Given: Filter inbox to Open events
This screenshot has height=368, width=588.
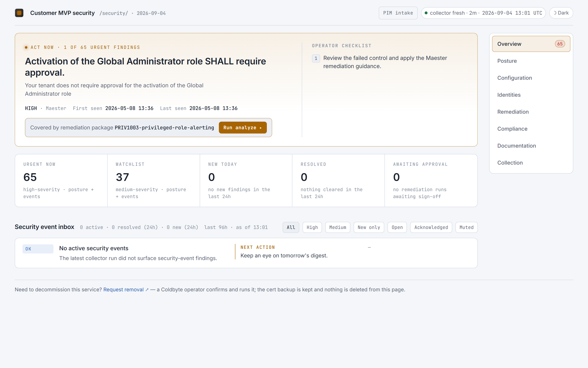Looking at the screenshot, I should click(x=397, y=227).
